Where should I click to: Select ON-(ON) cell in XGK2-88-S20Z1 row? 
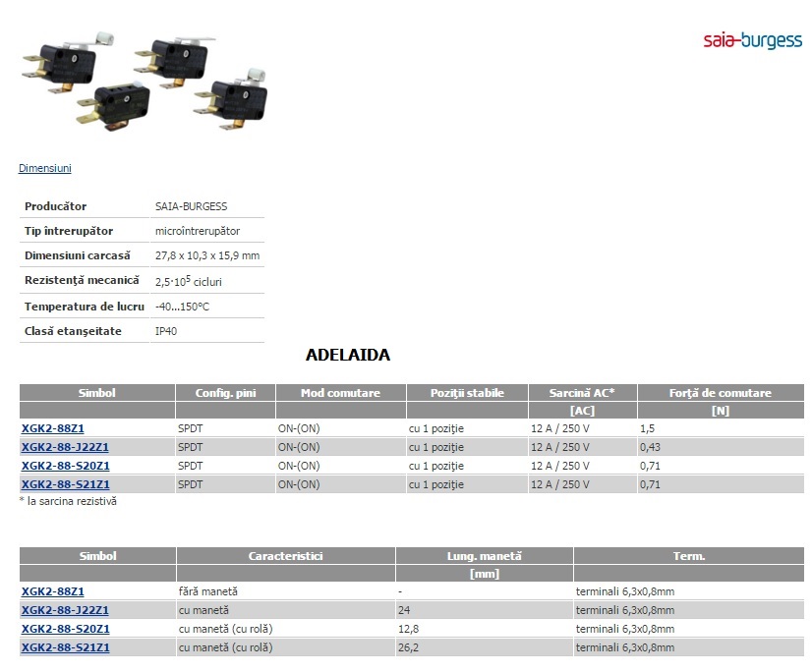pos(341,466)
